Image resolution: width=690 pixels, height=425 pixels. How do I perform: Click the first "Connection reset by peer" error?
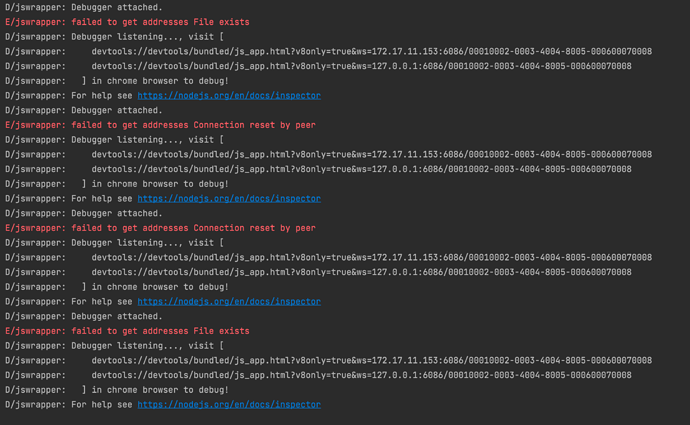[x=159, y=125]
